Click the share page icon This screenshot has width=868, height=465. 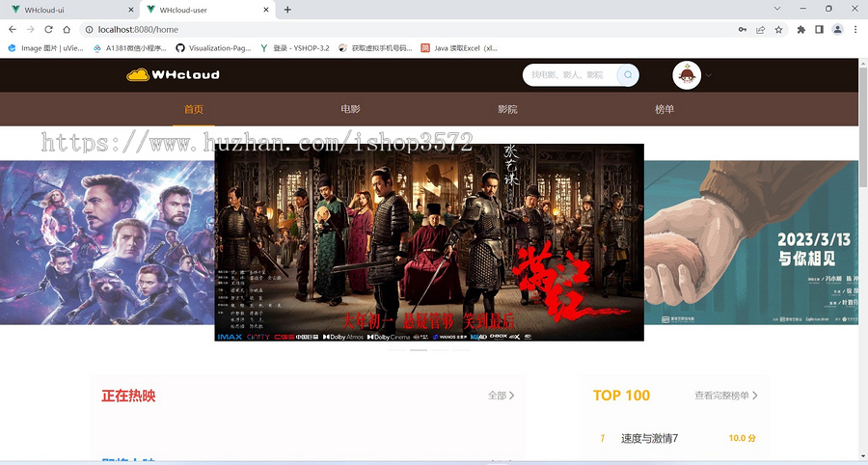click(761, 29)
